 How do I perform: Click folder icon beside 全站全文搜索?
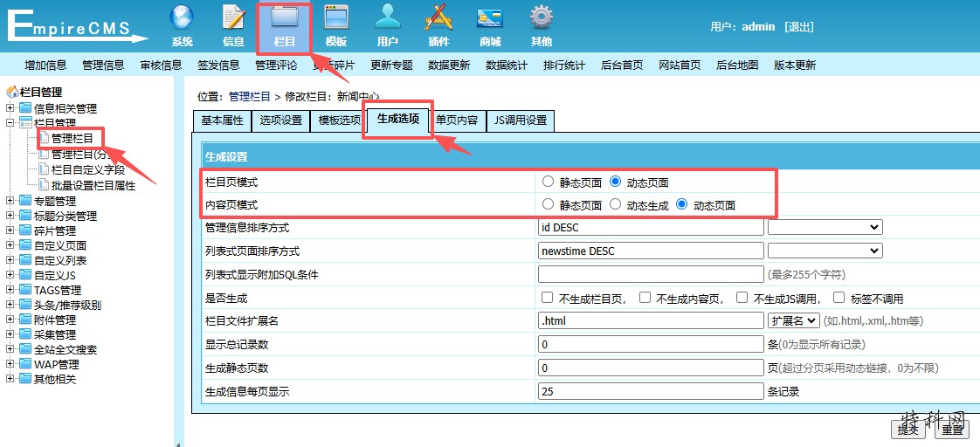coord(25,349)
